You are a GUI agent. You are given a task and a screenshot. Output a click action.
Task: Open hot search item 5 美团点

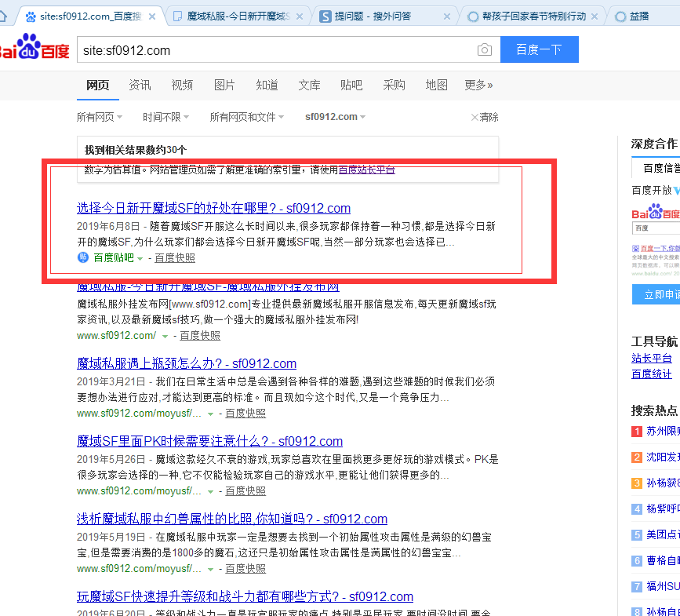tap(663, 535)
